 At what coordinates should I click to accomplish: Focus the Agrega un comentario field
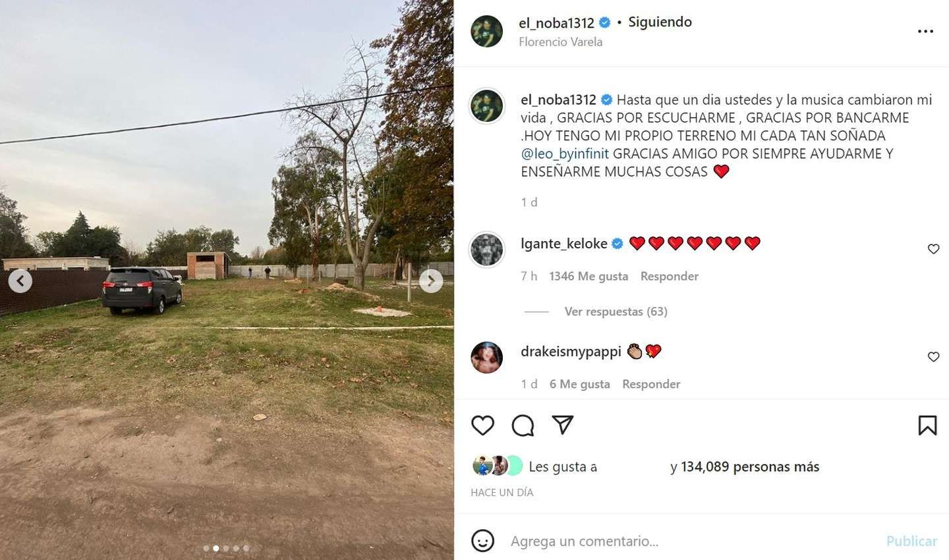692,541
